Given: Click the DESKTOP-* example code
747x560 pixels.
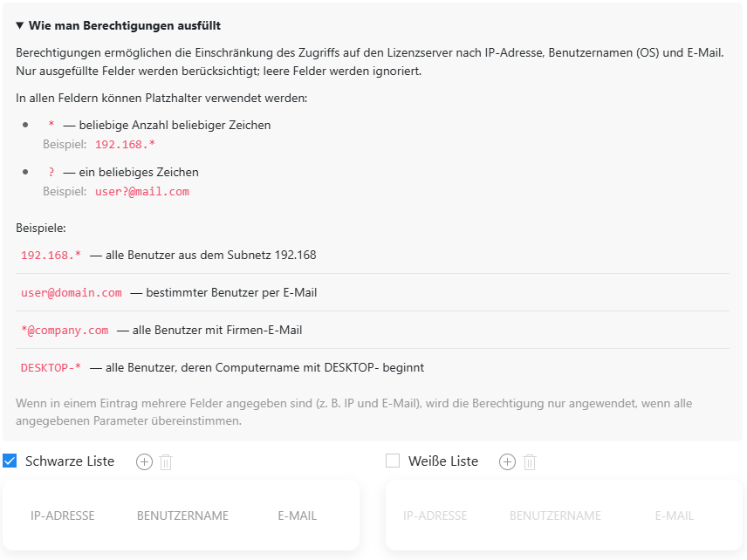Looking at the screenshot, I should (x=51, y=368).
